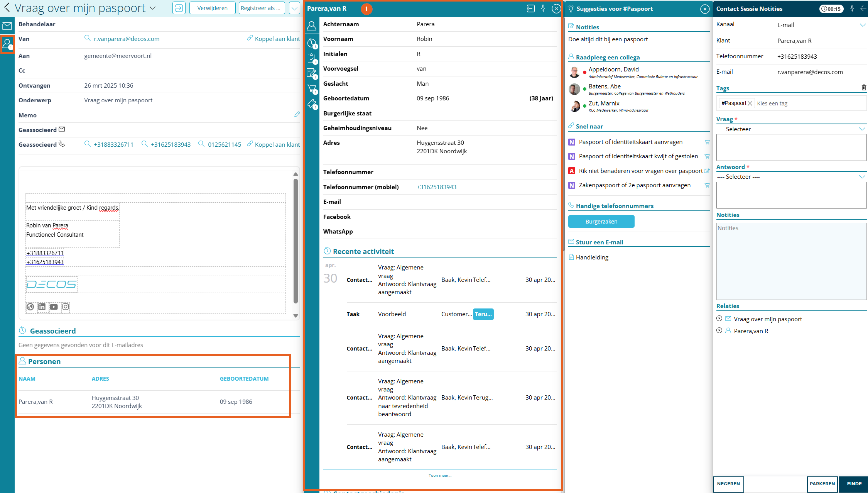Open customer profile tab icon in the Parera panel
Image resolution: width=868 pixels, height=493 pixels.
coord(312,26)
